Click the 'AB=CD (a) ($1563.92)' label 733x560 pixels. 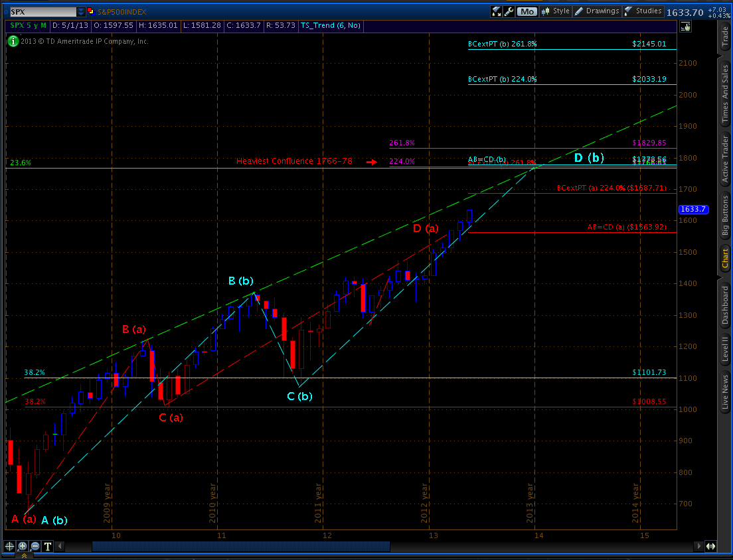tap(627, 228)
